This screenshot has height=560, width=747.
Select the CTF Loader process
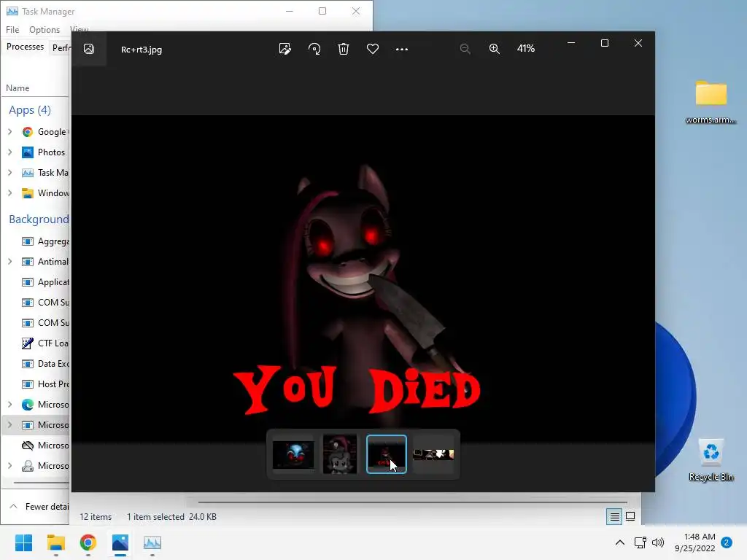coord(36,343)
